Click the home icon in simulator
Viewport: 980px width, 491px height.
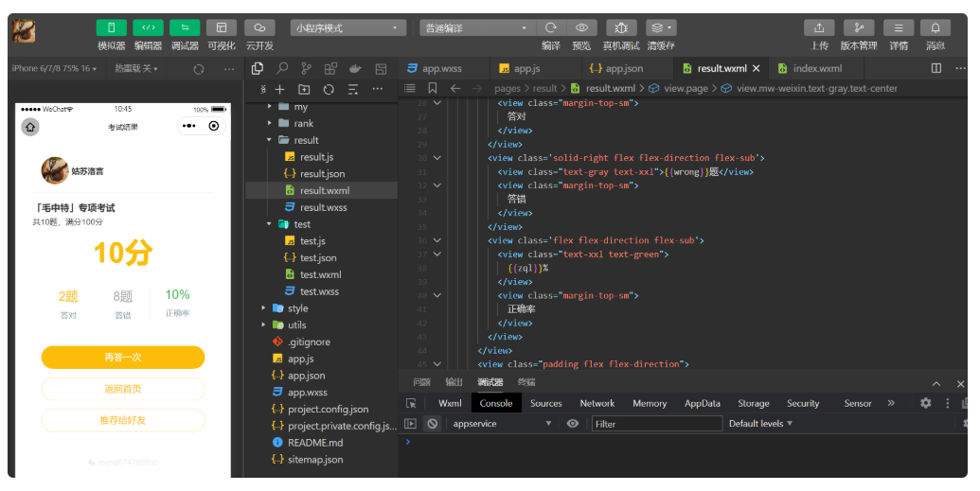tap(30, 127)
